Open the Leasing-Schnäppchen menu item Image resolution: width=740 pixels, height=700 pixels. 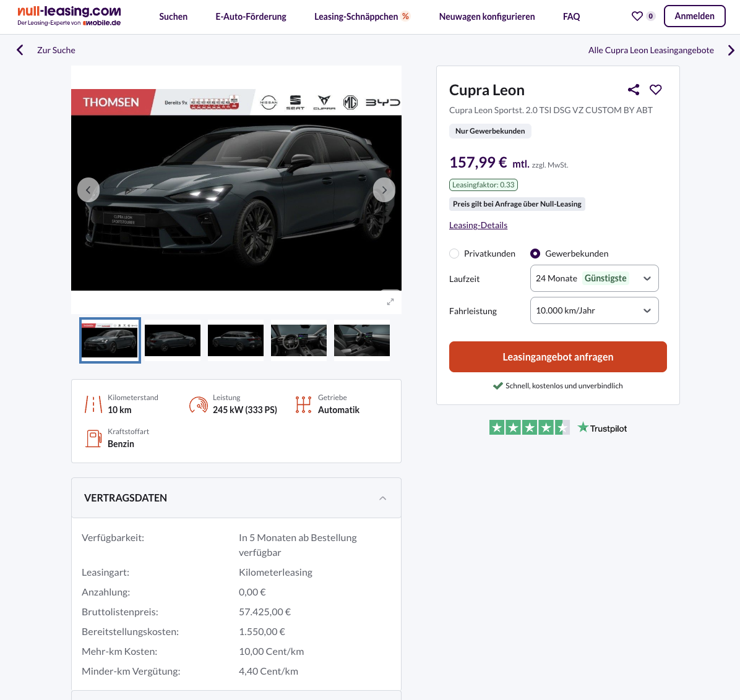click(x=361, y=17)
